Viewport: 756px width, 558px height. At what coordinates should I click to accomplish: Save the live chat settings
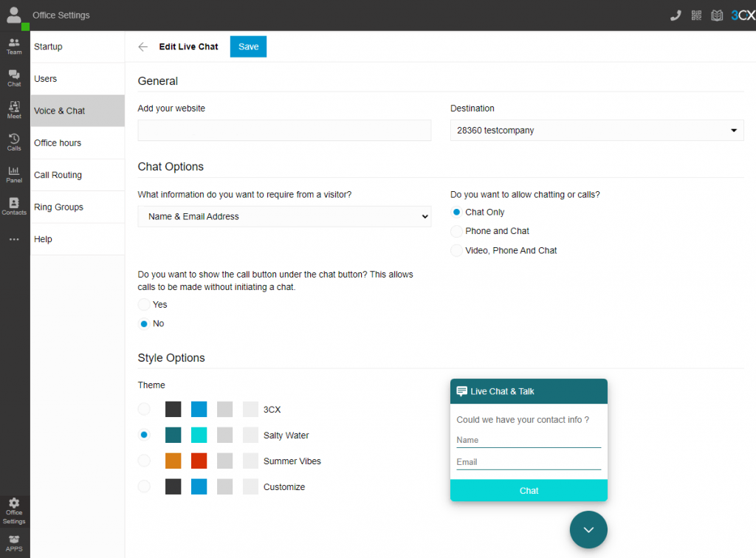(x=248, y=46)
